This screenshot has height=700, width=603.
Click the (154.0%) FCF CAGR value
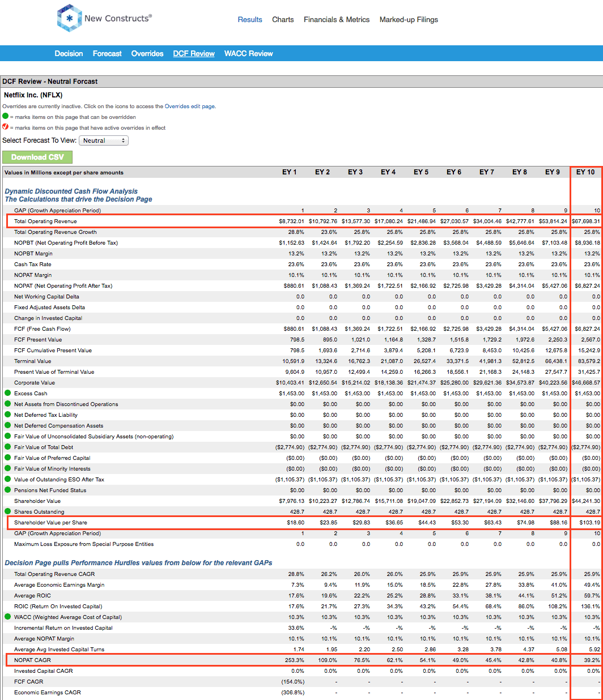292,681
